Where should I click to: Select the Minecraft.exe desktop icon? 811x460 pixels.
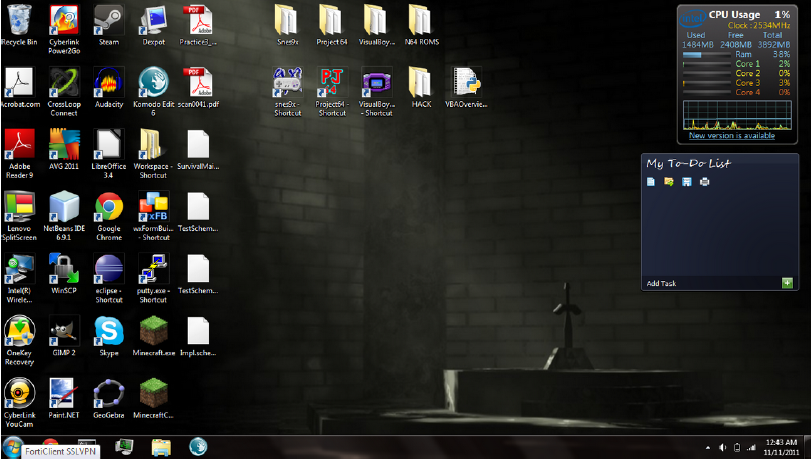(x=153, y=331)
